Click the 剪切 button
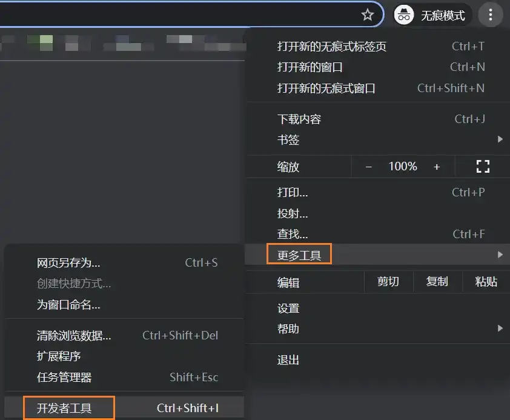 [388, 282]
